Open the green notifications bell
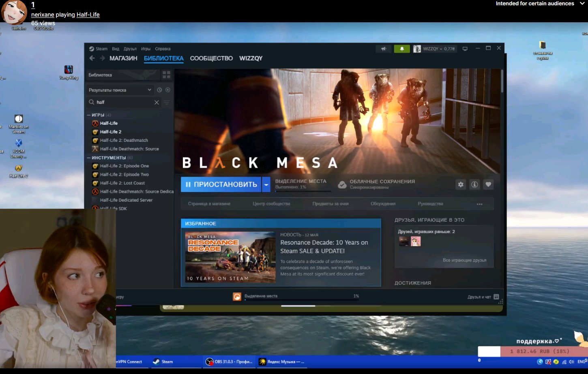 click(x=402, y=49)
